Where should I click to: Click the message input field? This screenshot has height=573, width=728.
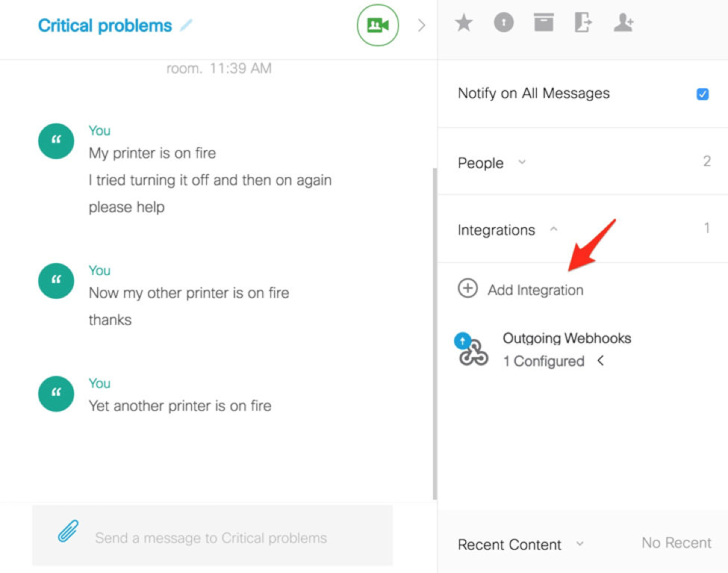[224, 538]
